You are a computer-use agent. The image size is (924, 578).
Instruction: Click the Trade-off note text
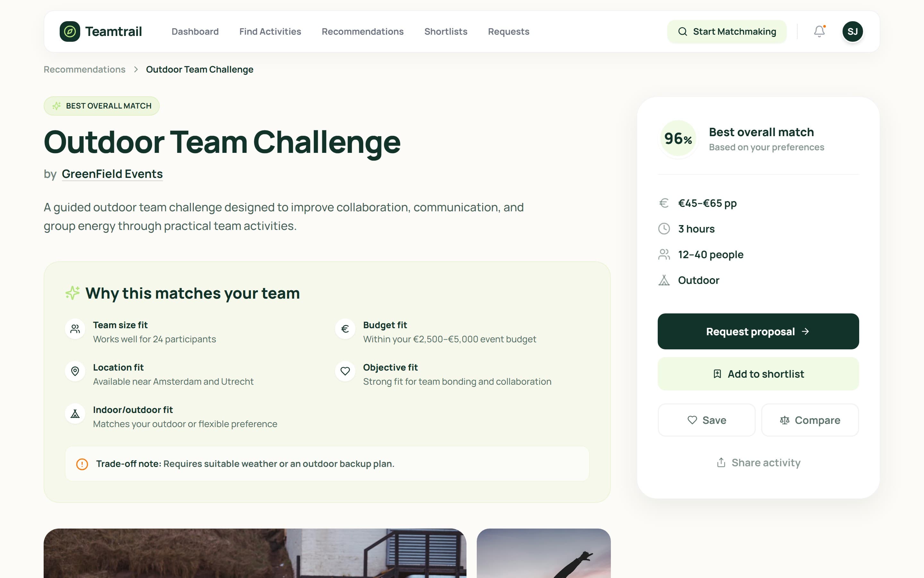[245, 464]
